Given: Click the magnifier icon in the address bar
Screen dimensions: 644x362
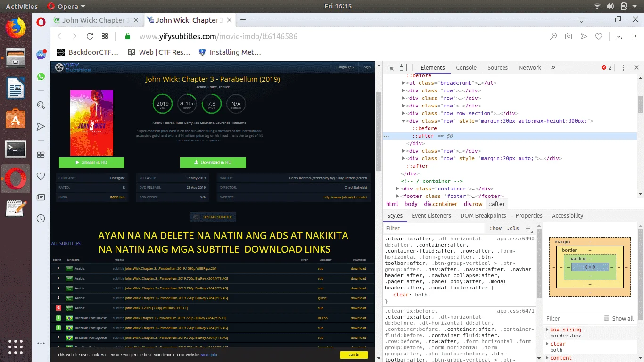Looking at the screenshot, I should (554, 36).
